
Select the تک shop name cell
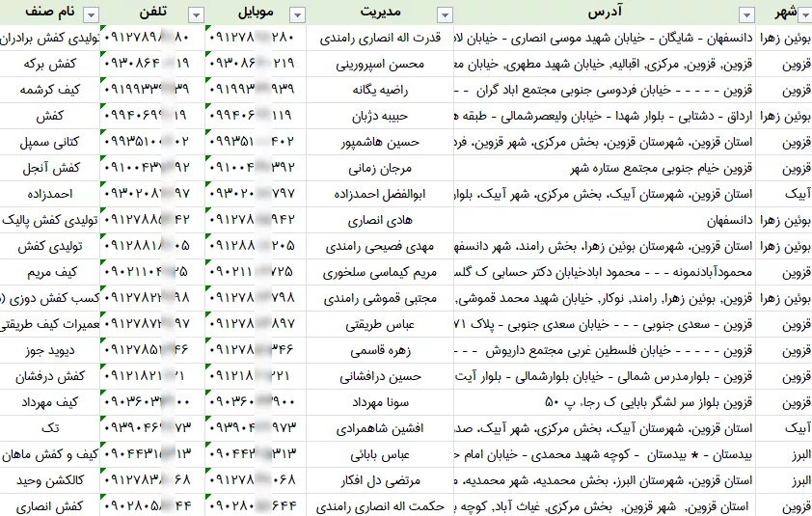point(50,428)
